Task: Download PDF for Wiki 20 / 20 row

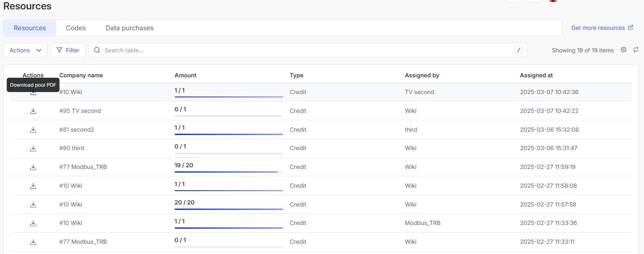Action: click(x=33, y=205)
